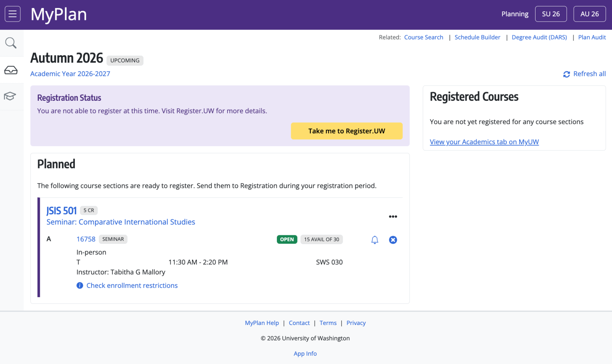Switch to the AU 26 quarter
The width and height of the screenshot is (612, 364).
pyautogui.click(x=589, y=14)
